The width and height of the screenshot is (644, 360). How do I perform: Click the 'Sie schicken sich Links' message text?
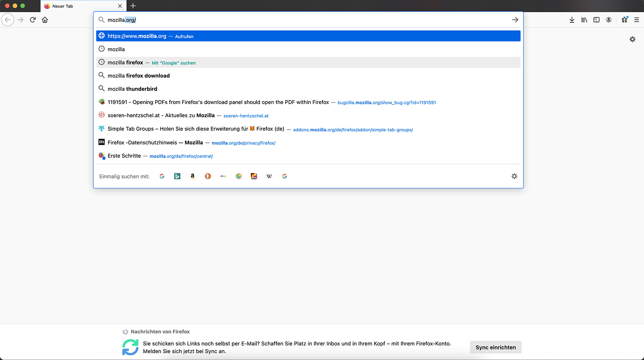click(297, 347)
